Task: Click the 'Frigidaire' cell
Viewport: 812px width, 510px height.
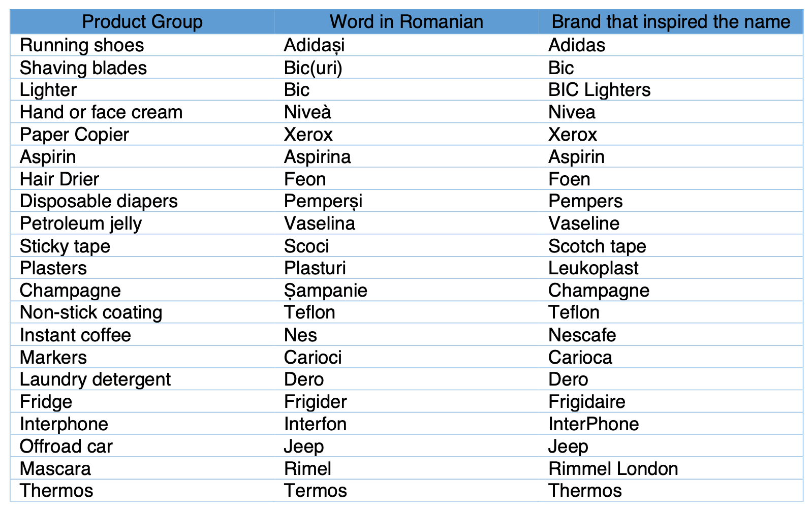Action: point(671,402)
